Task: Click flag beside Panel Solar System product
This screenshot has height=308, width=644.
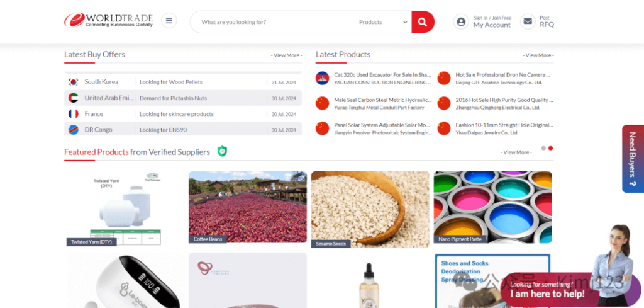Action: click(x=323, y=128)
